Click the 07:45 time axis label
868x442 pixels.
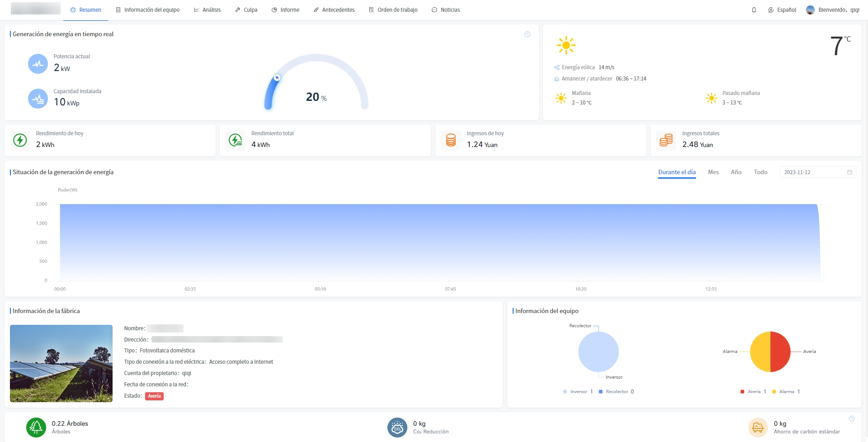(450, 289)
